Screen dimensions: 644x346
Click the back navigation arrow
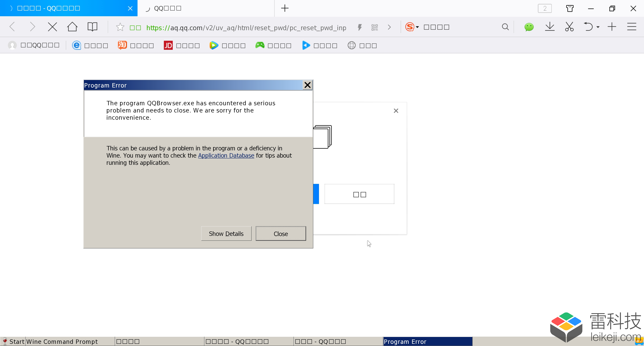click(13, 27)
